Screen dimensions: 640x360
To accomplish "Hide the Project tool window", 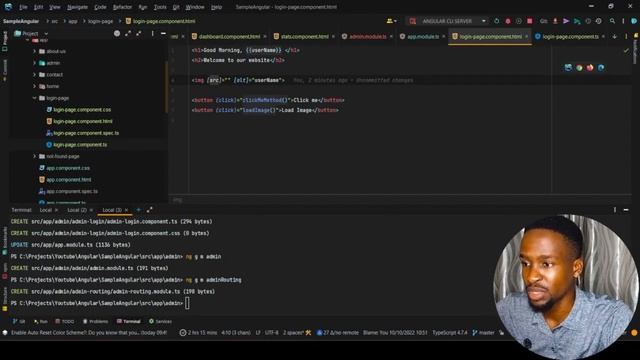I will pos(163,33).
